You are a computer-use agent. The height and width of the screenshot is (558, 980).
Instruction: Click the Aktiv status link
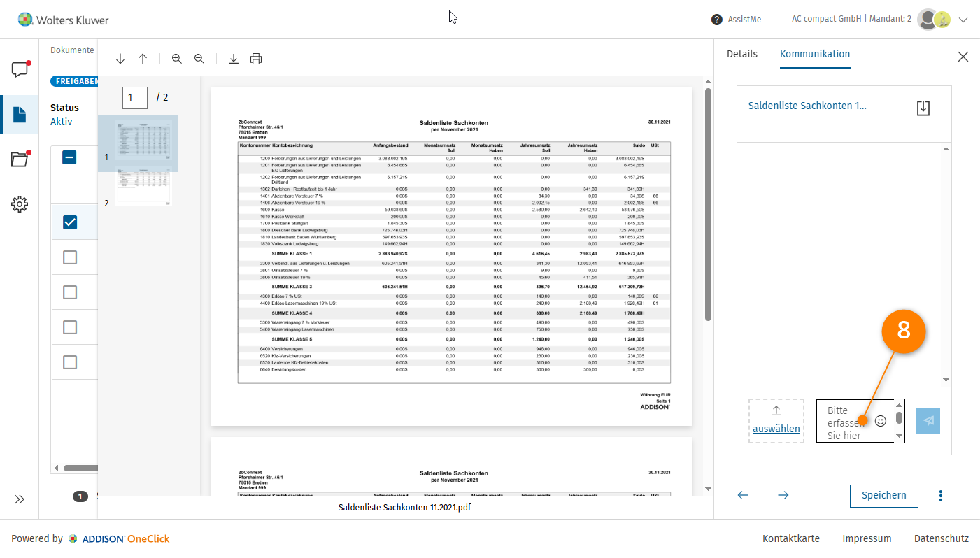(62, 122)
